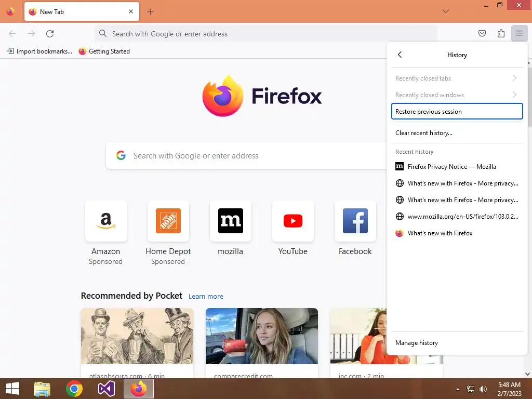The image size is (532, 399).
Task: Close the New Tab tab
Action: (131, 11)
